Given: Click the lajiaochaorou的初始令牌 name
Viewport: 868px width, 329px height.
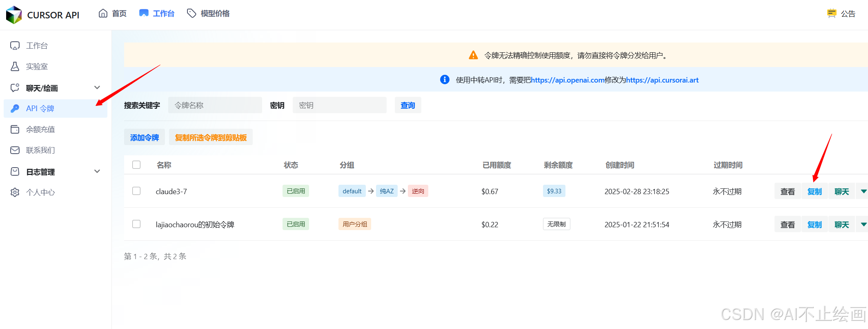Looking at the screenshot, I should 195,224.
